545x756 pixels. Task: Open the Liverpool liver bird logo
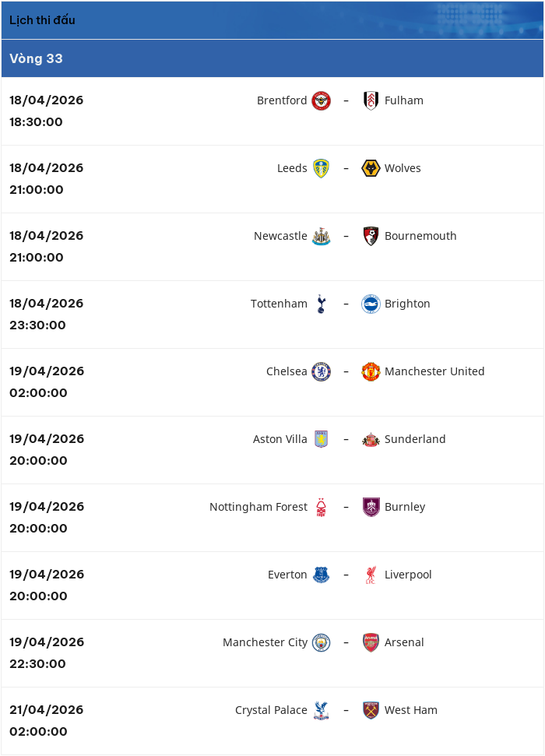point(371,575)
